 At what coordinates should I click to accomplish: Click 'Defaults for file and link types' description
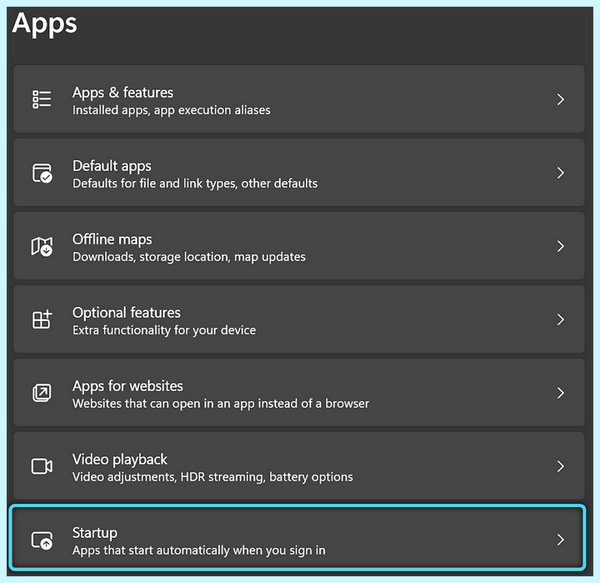tap(195, 184)
